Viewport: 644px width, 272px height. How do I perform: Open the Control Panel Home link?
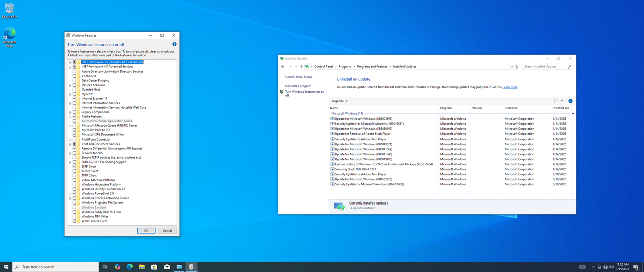pos(299,77)
